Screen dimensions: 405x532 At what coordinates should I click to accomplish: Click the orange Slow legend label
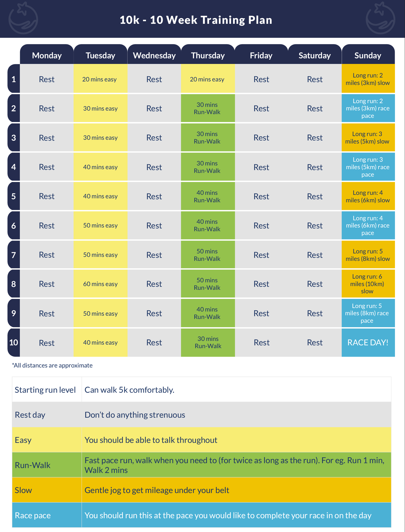point(23,490)
